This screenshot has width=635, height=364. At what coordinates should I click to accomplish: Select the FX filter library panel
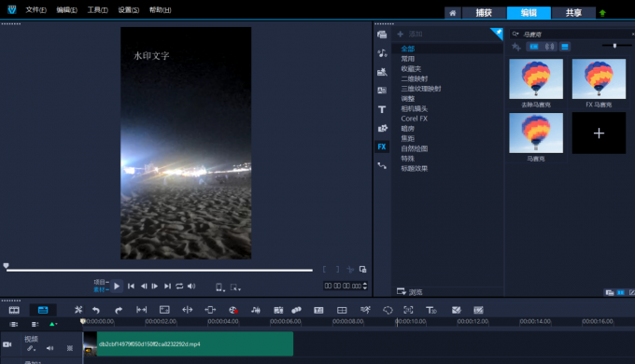coord(382,147)
